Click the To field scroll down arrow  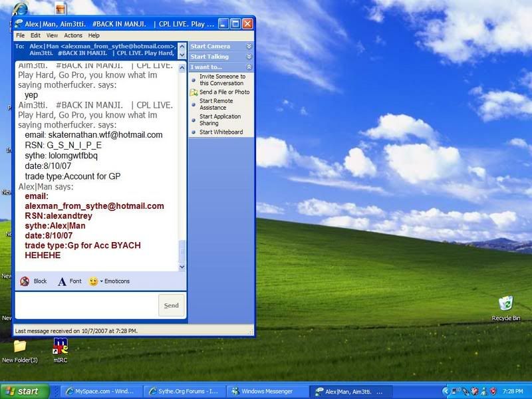[182, 55]
